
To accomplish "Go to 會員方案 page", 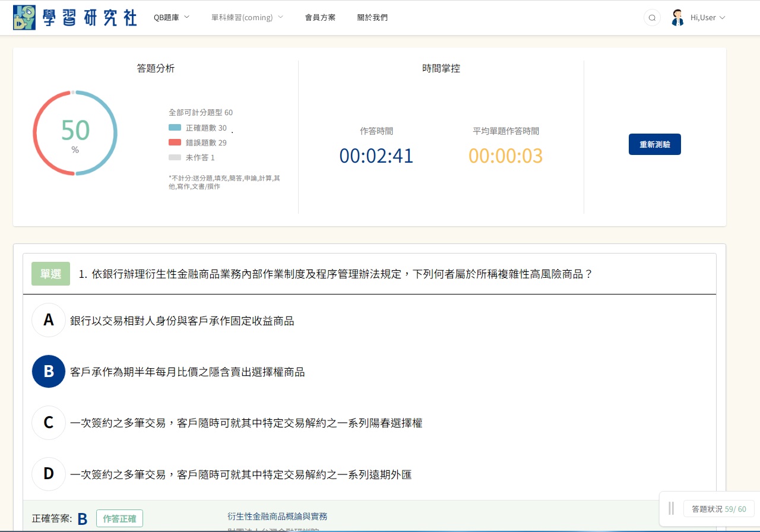I will point(320,17).
